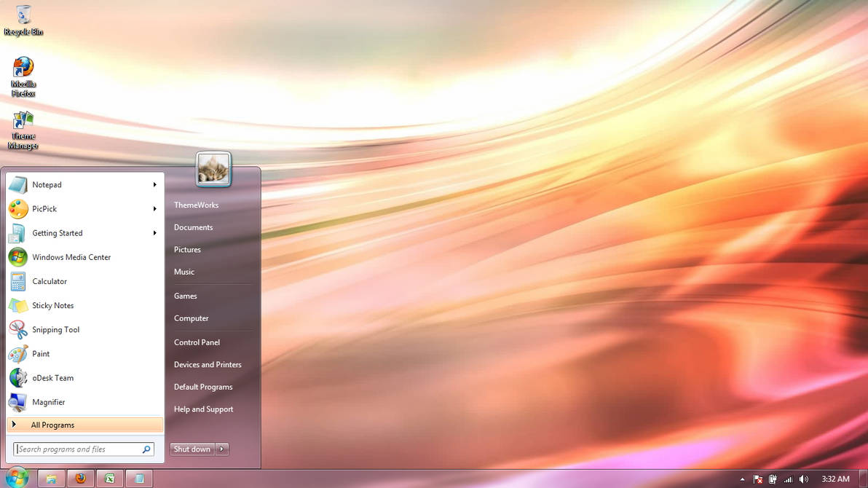Start the Snipping Tool
This screenshot has height=488, width=868.
click(56, 329)
